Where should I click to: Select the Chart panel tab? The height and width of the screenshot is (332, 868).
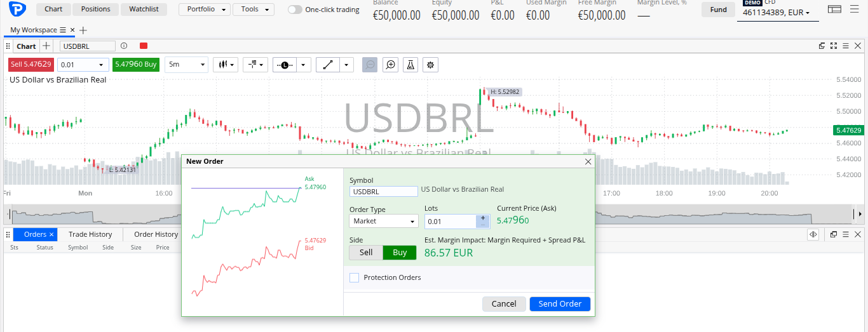26,46
